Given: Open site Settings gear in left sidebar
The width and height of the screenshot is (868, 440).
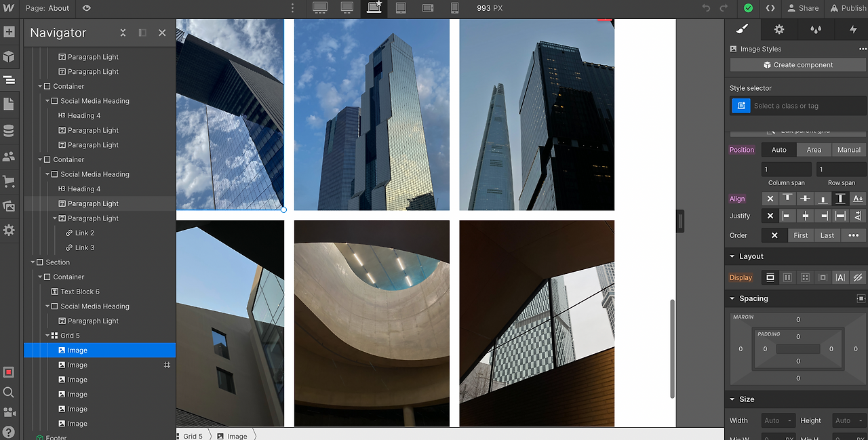Looking at the screenshot, I should pos(9,231).
